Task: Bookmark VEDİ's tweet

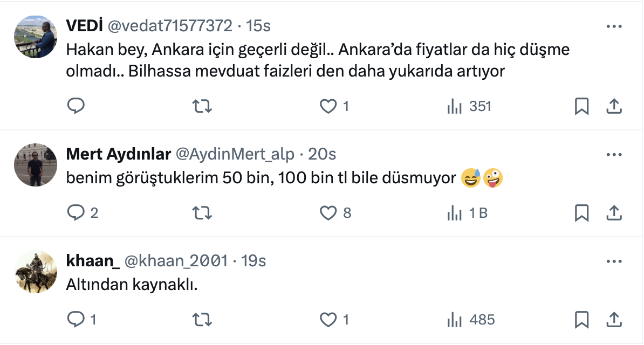Action: [581, 106]
